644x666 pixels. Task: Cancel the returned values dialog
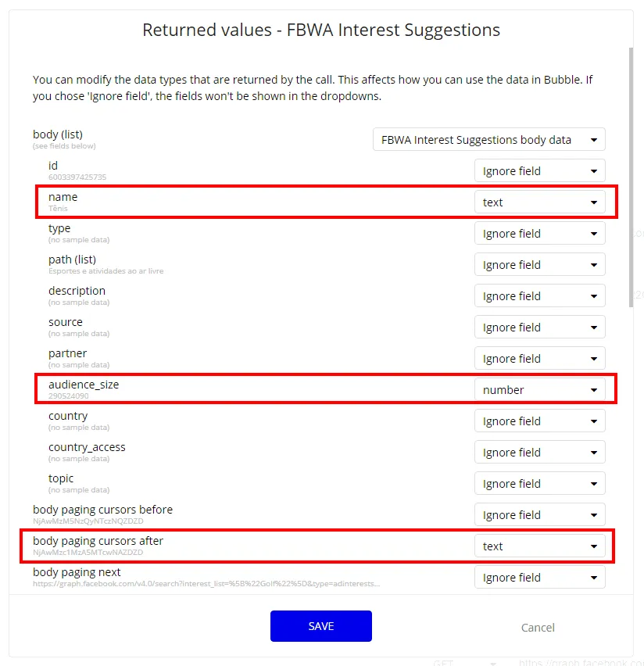[538, 627]
